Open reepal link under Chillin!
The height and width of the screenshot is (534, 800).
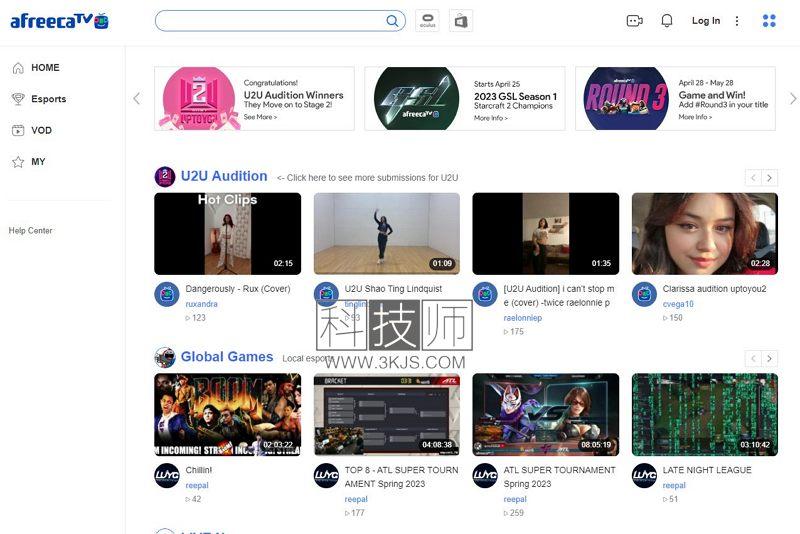[x=197, y=485]
